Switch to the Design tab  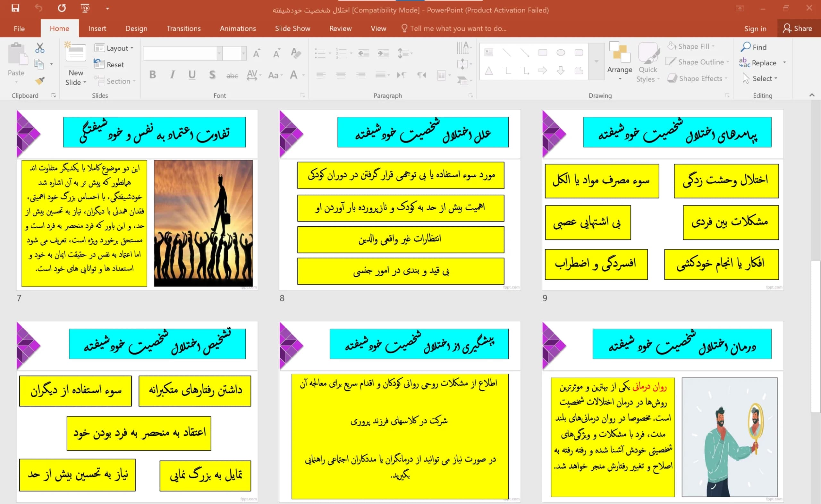click(x=136, y=28)
